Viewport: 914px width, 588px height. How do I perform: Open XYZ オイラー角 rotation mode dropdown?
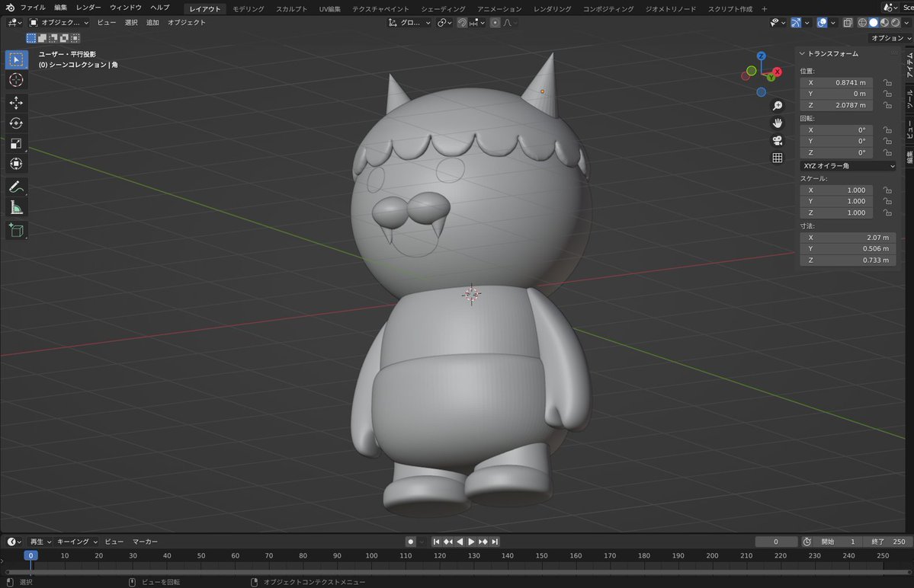pyautogui.click(x=848, y=166)
